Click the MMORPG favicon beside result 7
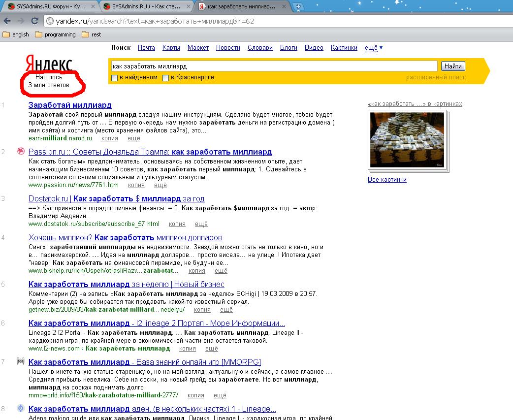 [x=21, y=361]
